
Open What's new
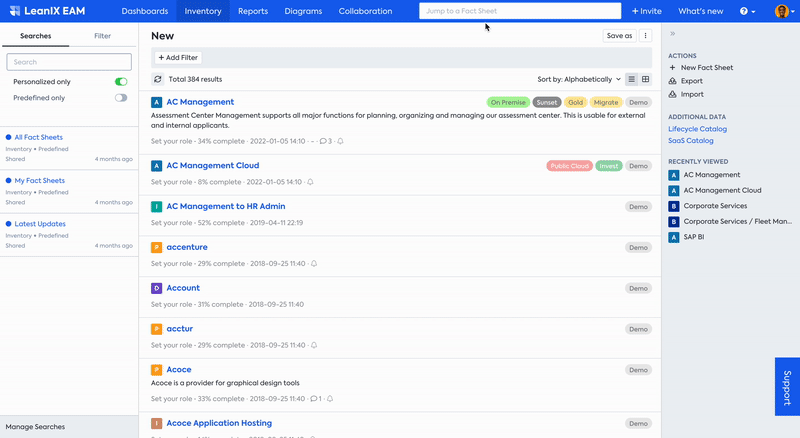pyautogui.click(x=701, y=11)
